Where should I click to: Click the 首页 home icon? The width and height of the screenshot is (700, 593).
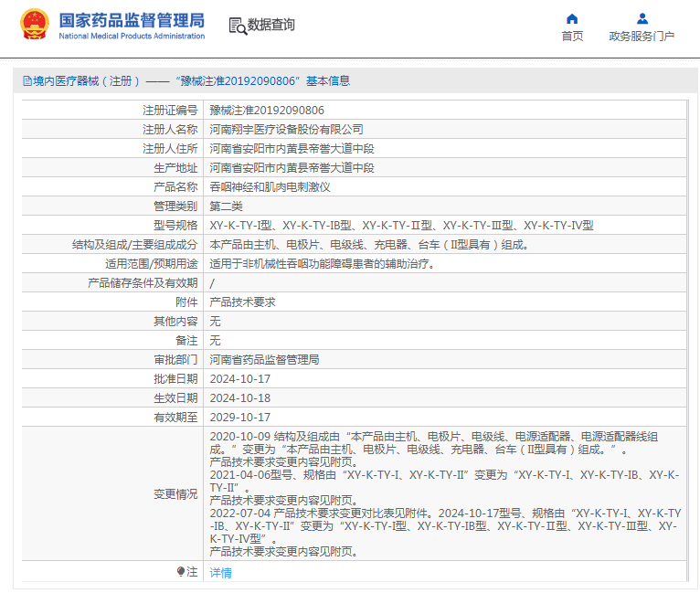[x=572, y=19]
